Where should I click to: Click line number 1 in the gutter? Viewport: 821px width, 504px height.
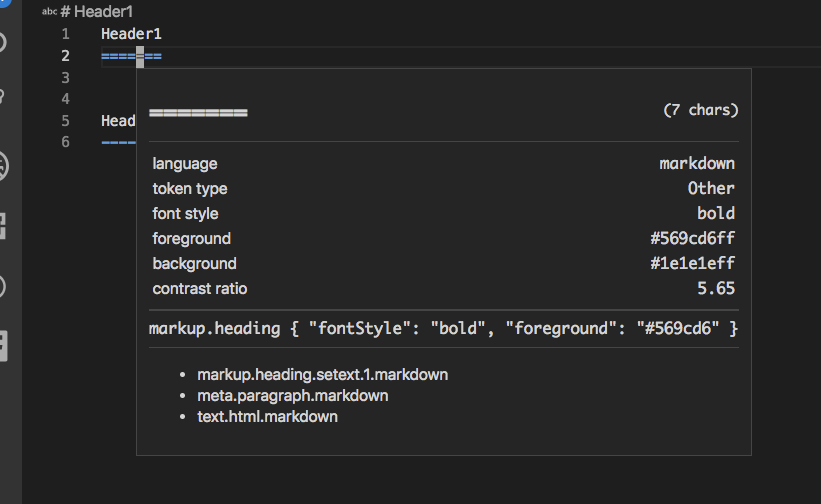pos(65,34)
